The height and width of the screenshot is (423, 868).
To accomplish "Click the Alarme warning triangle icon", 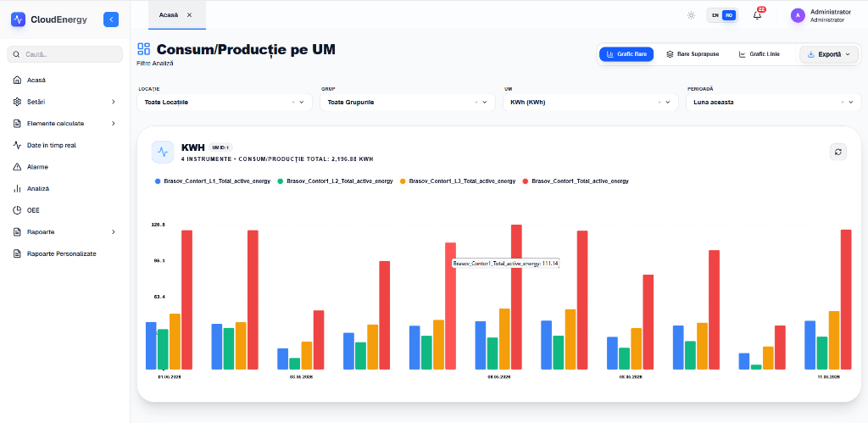I will click(x=17, y=167).
